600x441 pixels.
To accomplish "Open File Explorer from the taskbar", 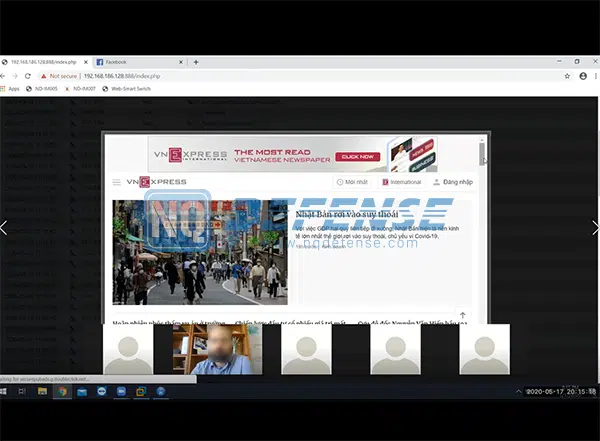I will pyautogui.click(x=42, y=391).
